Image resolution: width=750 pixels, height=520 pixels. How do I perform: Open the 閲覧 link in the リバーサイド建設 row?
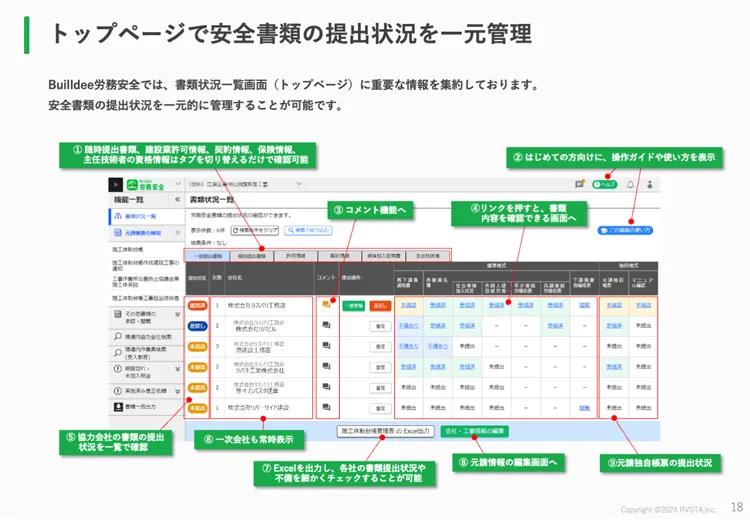[x=585, y=408]
